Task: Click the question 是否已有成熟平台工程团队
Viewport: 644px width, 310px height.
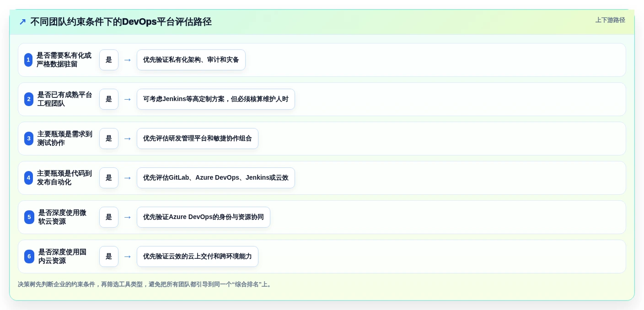Action: [x=64, y=99]
